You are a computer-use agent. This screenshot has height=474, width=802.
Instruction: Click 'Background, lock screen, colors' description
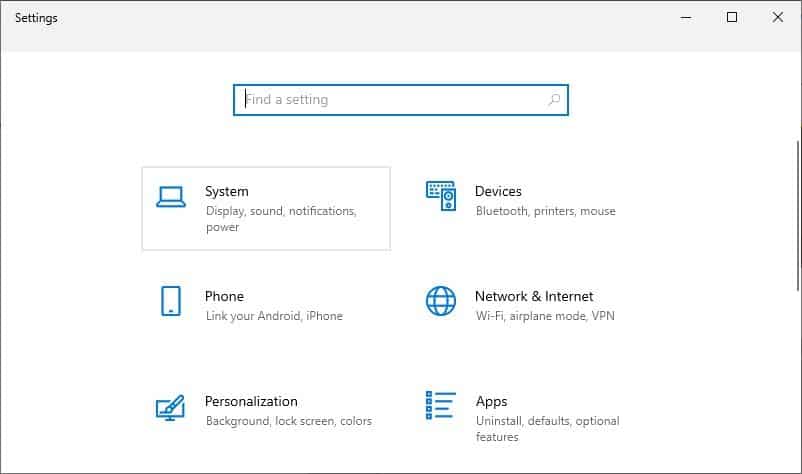coord(288,421)
